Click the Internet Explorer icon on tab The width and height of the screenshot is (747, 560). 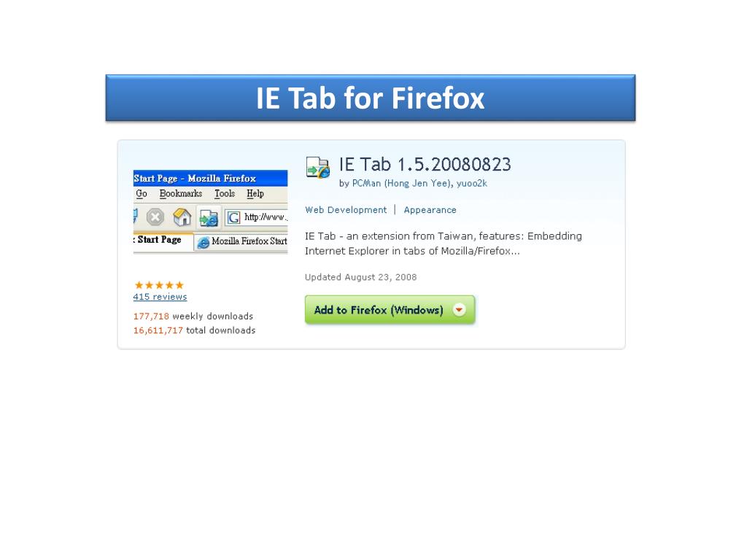tap(204, 242)
